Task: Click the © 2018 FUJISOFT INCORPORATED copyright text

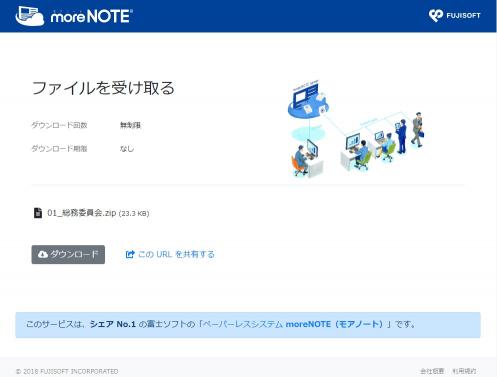Action: click(67, 371)
